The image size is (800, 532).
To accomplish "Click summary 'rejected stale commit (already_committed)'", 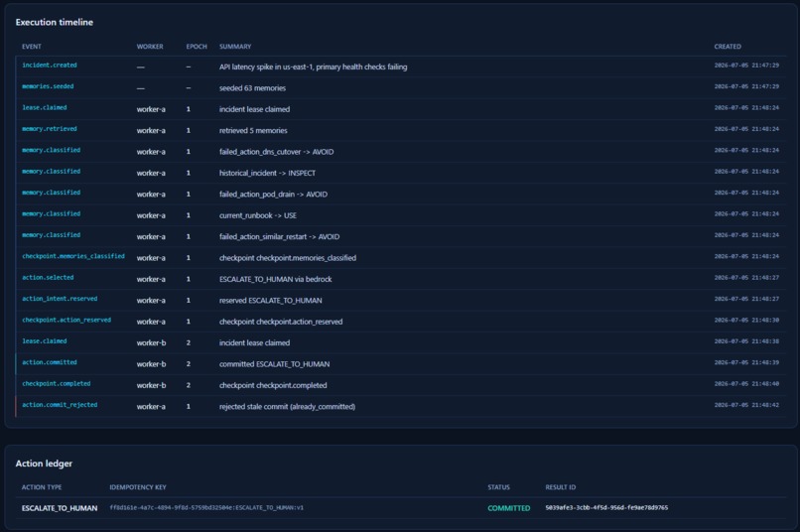I will [287, 407].
